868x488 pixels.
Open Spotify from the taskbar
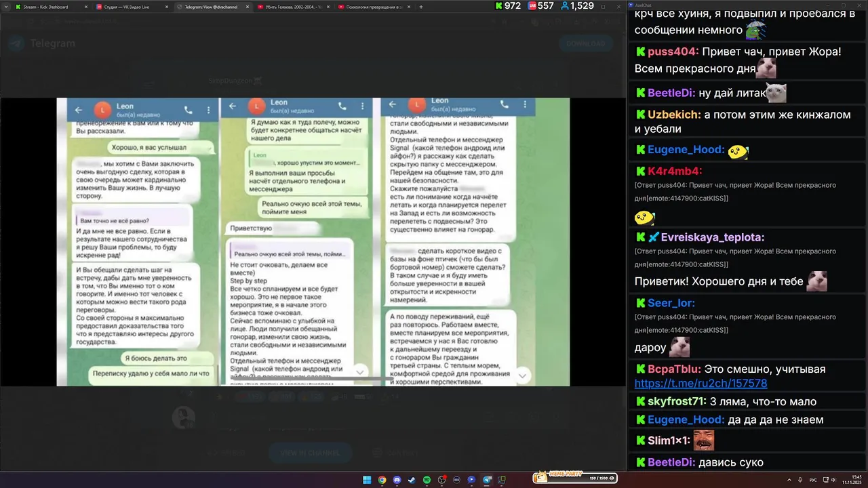click(x=427, y=480)
